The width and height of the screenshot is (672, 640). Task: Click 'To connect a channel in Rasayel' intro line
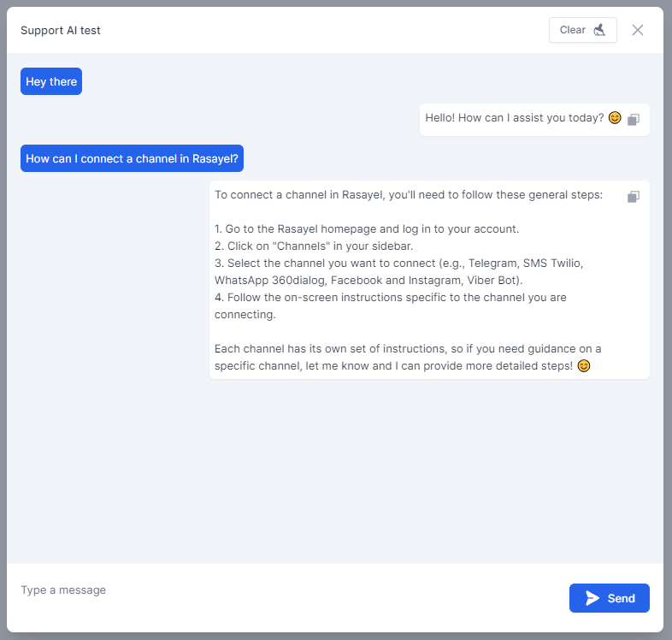(x=409, y=195)
